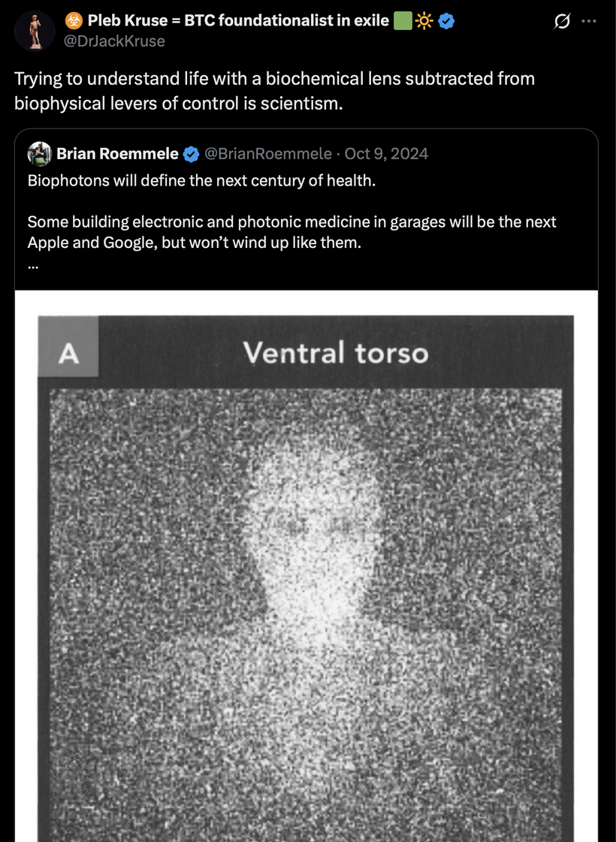The image size is (616, 842).
Task: Open the @BrianRoemmele handle link
Action: 268,153
